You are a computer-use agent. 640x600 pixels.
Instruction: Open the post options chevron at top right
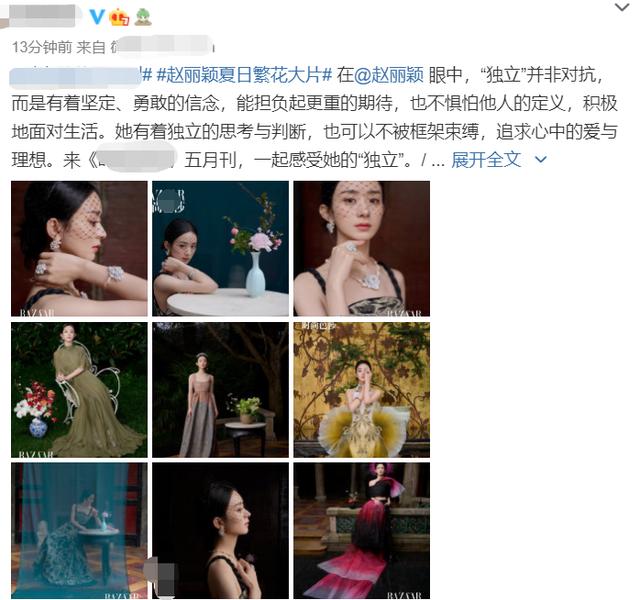click(x=622, y=7)
